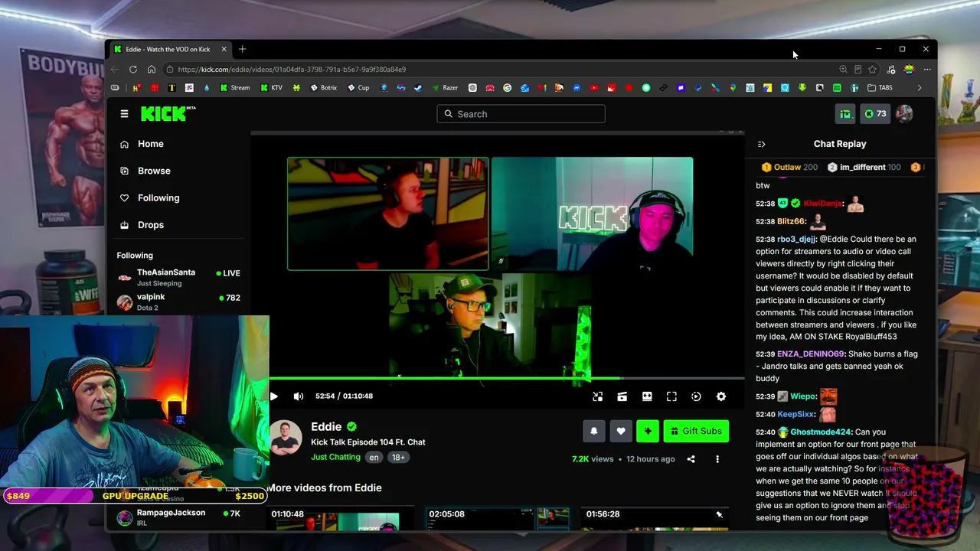
Task: Close the Eddie VOD browser tab
Action: pos(224,49)
